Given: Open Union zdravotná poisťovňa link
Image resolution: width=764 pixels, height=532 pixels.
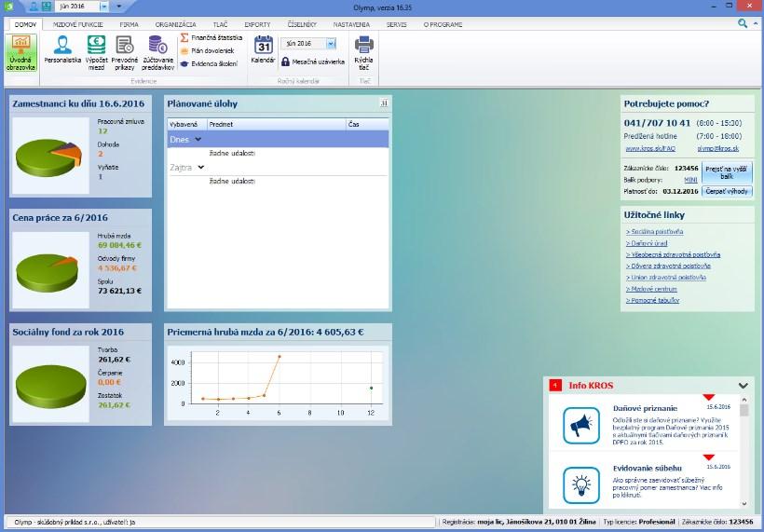Looking at the screenshot, I should tap(665, 278).
